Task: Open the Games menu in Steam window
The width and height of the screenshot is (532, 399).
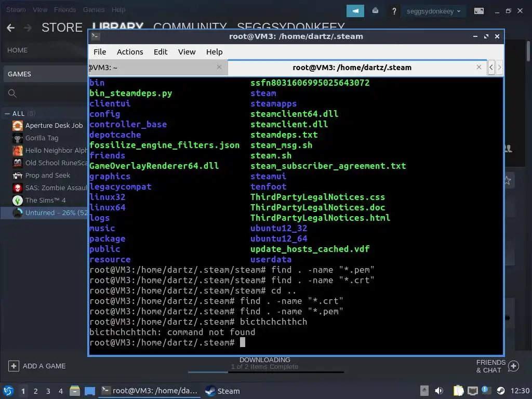Action: 94,9
